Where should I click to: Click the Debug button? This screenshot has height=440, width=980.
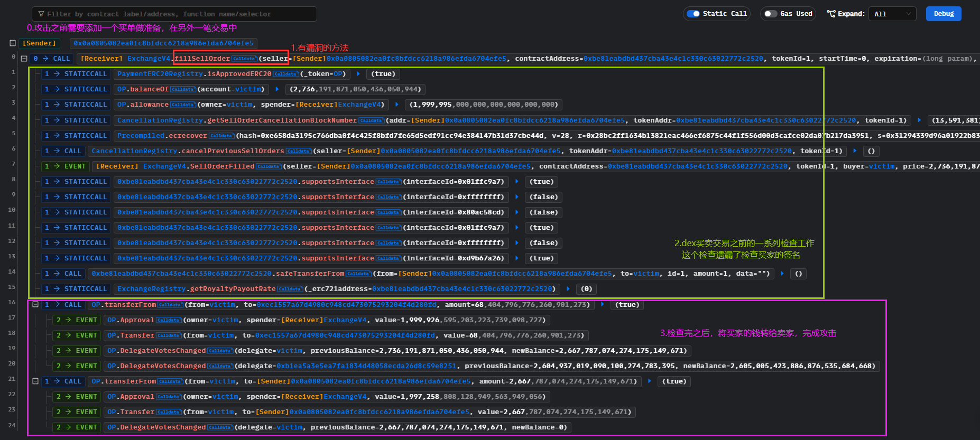(944, 14)
